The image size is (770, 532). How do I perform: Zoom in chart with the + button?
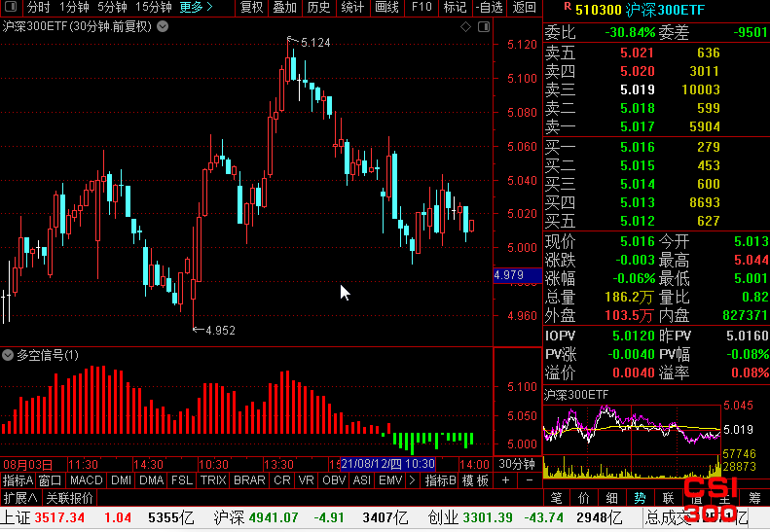click(505, 480)
